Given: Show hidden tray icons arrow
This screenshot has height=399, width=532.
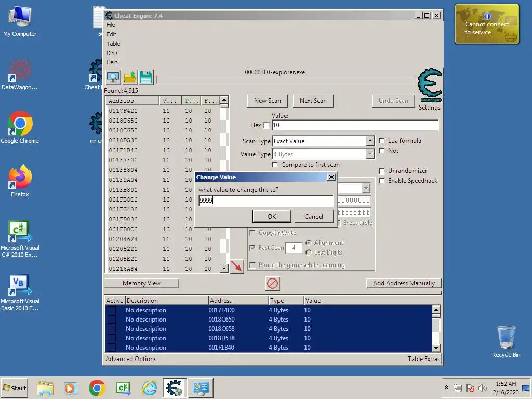Looking at the screenshot, I should point(446,387).
